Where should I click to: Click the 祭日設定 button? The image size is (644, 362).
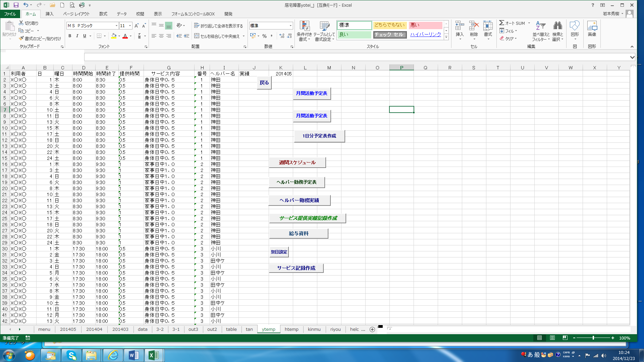(279, 252)
